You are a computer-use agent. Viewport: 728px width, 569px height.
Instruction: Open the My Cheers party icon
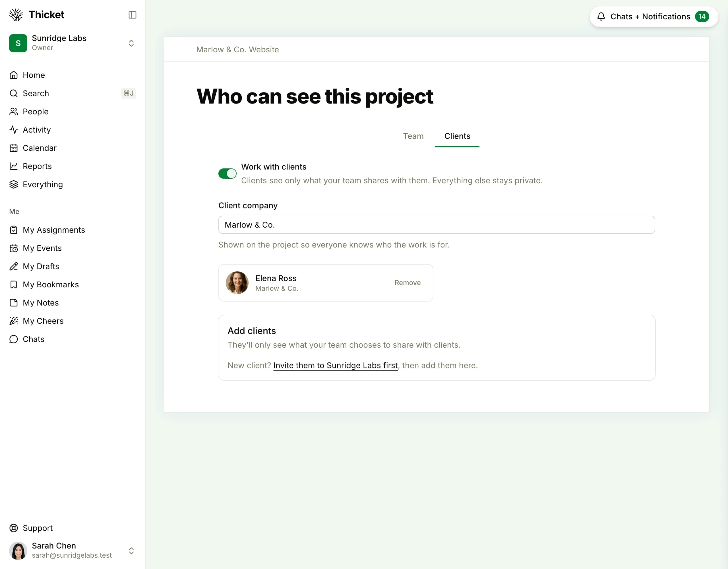point(14,321)
